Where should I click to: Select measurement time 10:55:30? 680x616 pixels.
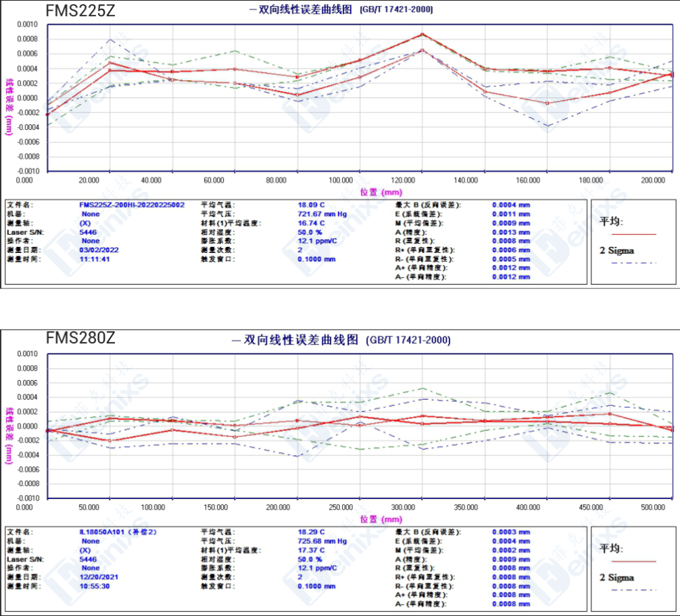pyautogui.click(x=95, y=586)
